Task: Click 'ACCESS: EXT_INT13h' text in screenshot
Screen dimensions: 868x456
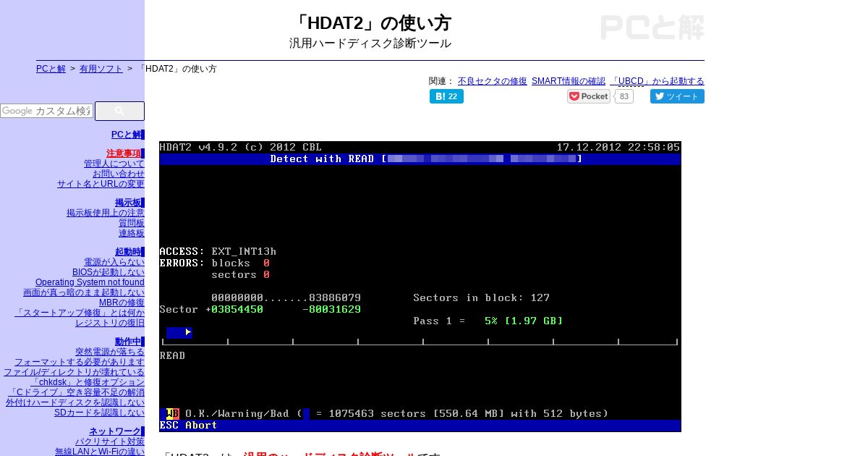Action: [x=218, y=252]
